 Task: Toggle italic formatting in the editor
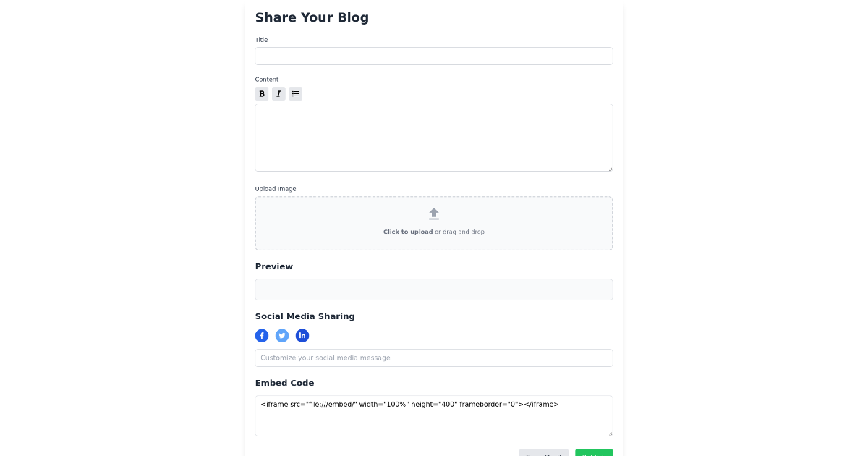(x=278, y=93)
